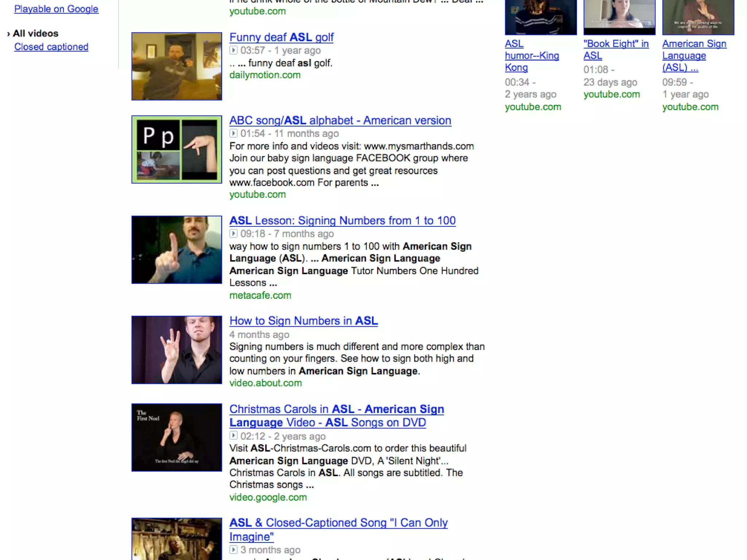747x560 pixels.
Task: Open ASL humor--King Kong link
Action: tap(531, 56)
